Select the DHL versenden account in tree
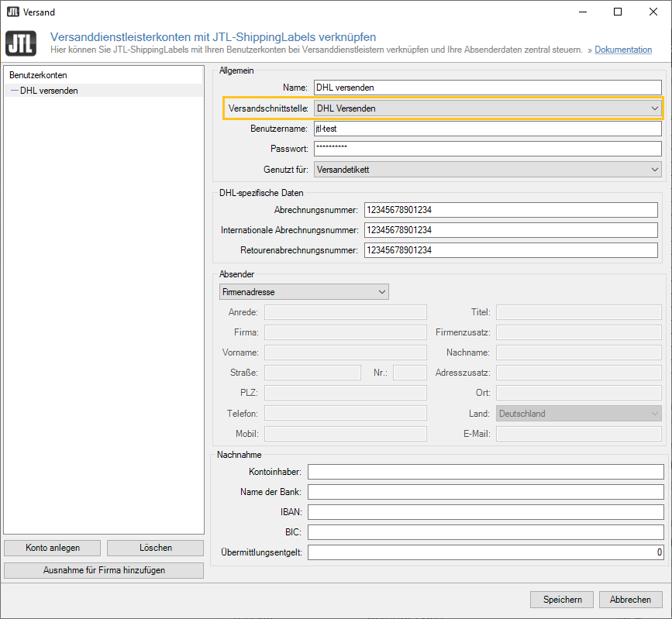This screenshot has width=672, height=619. 49,91
